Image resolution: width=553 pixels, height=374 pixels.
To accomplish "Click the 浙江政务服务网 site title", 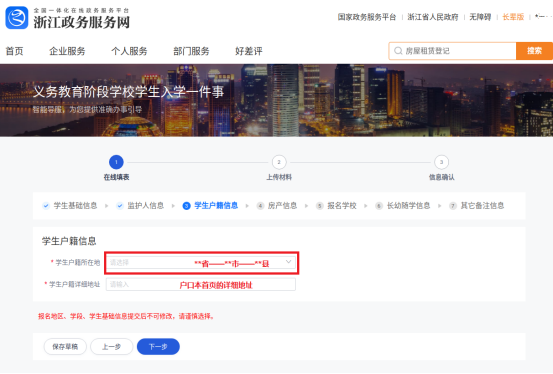I will point(82,22).
